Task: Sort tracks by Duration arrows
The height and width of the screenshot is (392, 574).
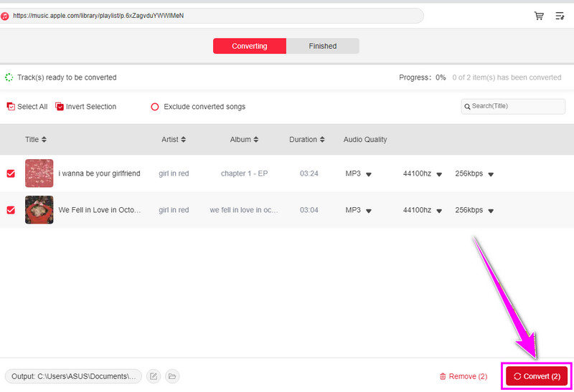Action: pyautogui.click(x=322, y=140)
